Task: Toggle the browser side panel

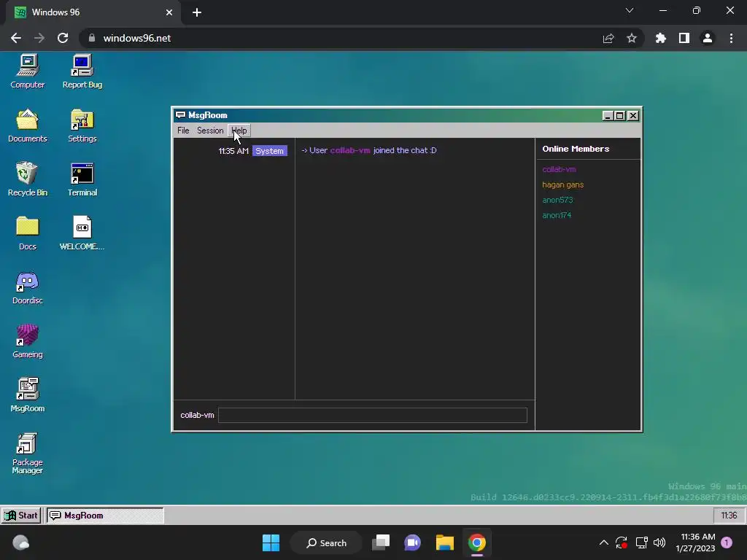Action: 684,38
